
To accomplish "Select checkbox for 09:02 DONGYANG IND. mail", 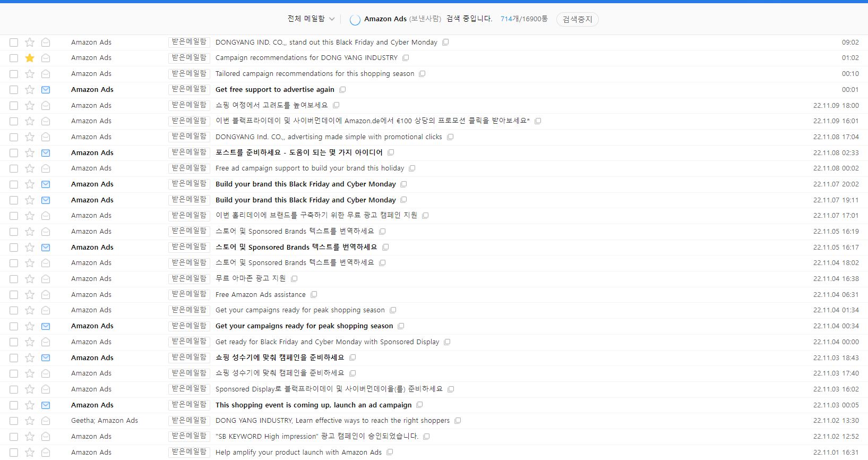I will (14, 42).
